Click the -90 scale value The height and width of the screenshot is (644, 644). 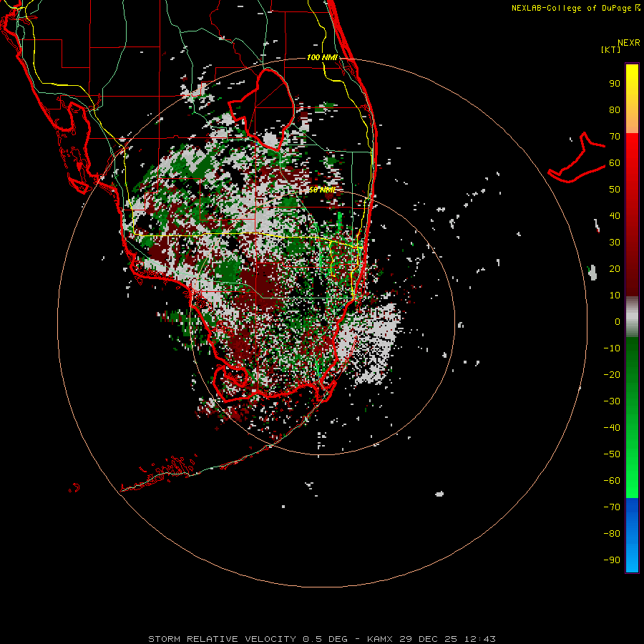coord(612,560)
